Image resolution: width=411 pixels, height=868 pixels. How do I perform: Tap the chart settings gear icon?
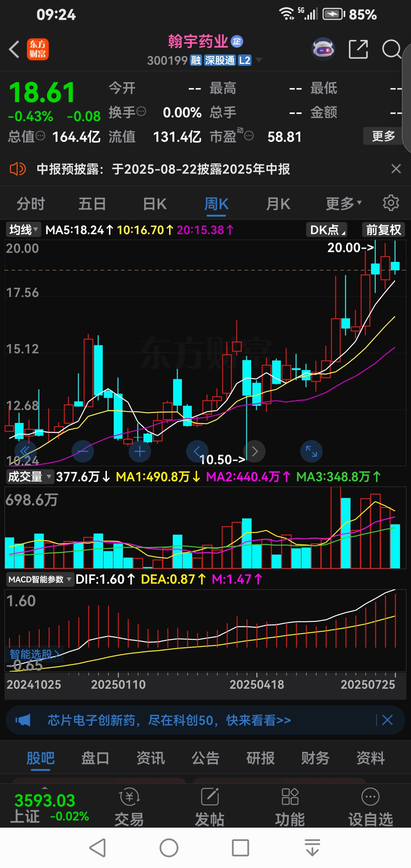[x=391, y=203]
